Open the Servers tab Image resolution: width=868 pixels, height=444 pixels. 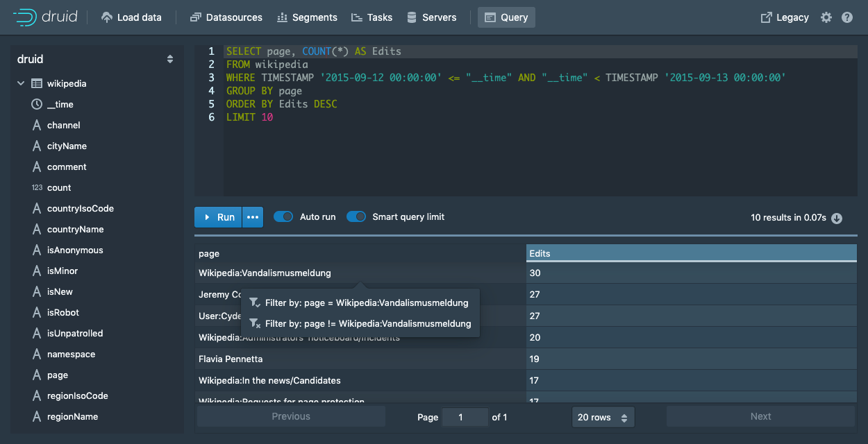point(432,17)
